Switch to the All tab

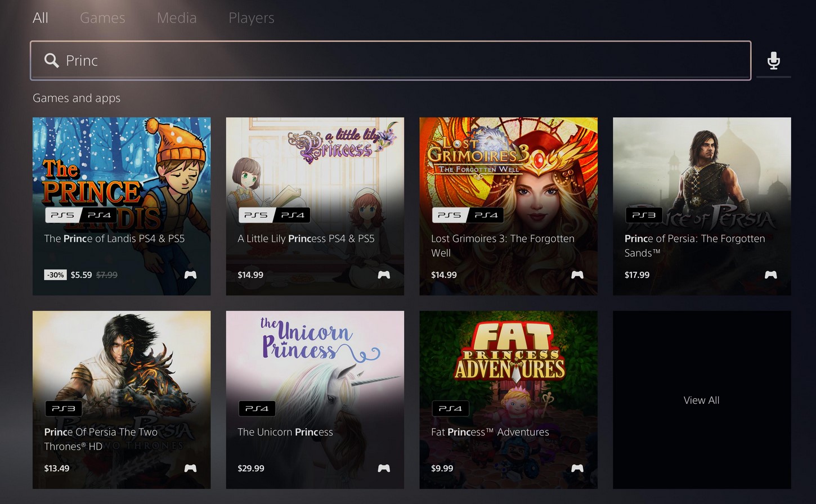pos(41,18)
